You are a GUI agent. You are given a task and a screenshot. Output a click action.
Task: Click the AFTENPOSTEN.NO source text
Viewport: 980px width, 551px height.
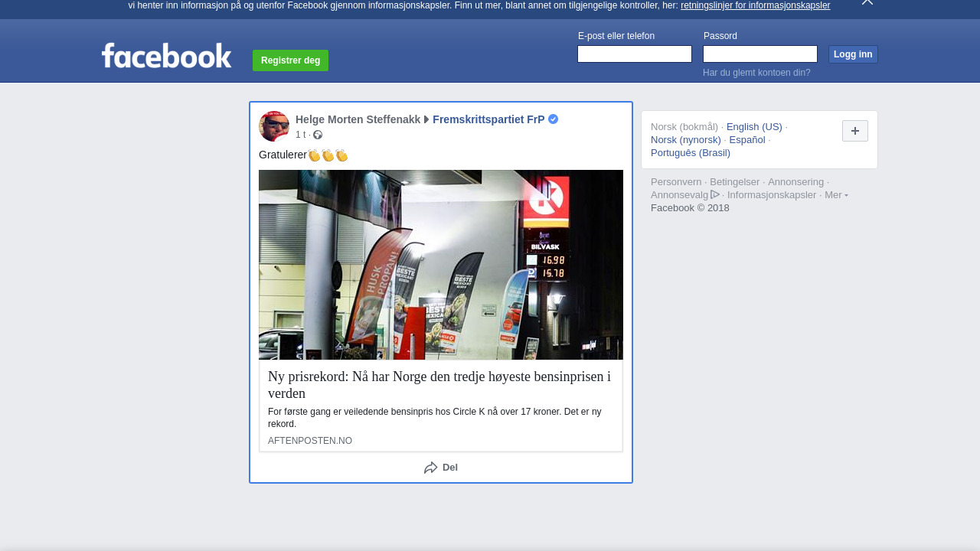pos(310,441)
